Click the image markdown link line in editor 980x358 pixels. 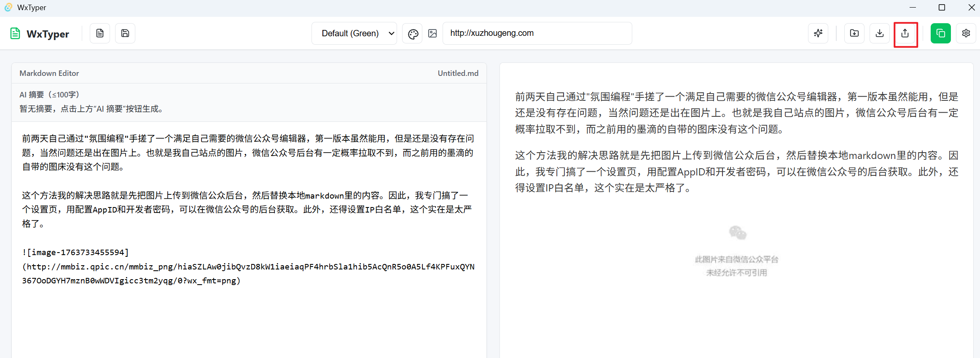[x=248, y=266]
